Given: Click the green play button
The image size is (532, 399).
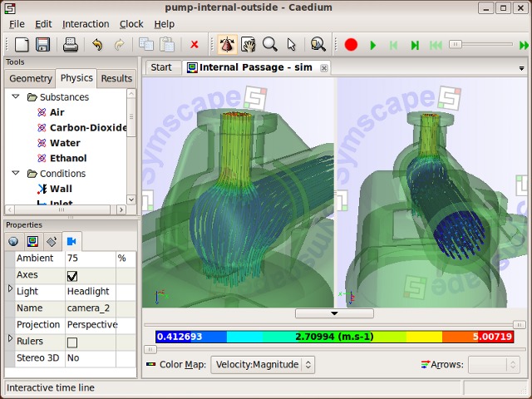Looking at the screenshot, I should (373, 45).
